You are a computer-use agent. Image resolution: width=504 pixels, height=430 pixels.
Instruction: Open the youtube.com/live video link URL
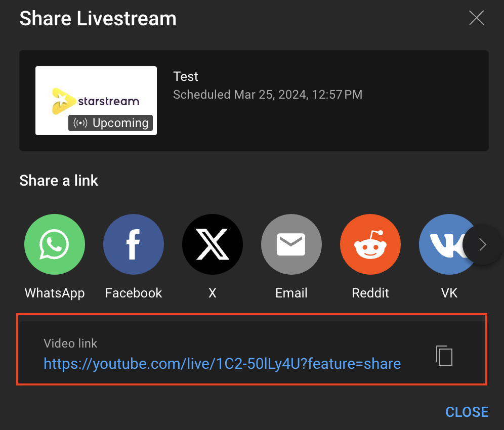click(x=222, y=363)
